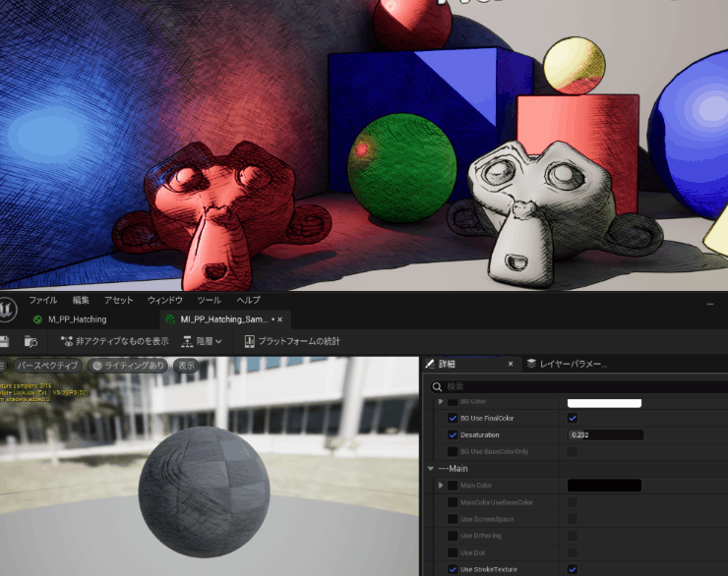728x576 pixels.
Task: Toggle the Use StrokeTexture value checkbox
Action: (573, 569)
